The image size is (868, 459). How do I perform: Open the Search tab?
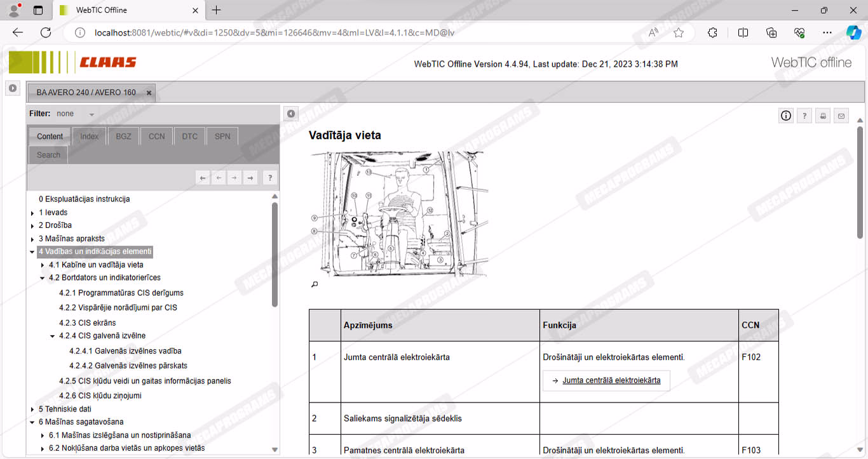pyautogui.click(x=48, y=155)
